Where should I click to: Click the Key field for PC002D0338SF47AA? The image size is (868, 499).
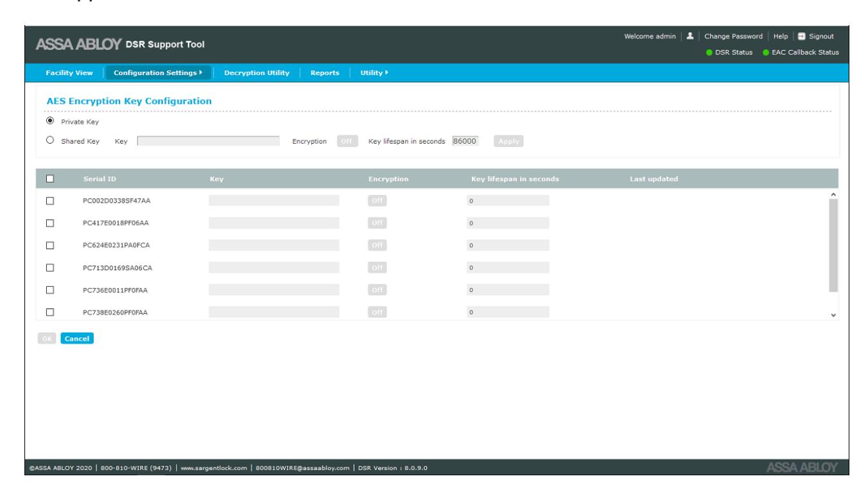pyautogui.click(x=274, y=201)
